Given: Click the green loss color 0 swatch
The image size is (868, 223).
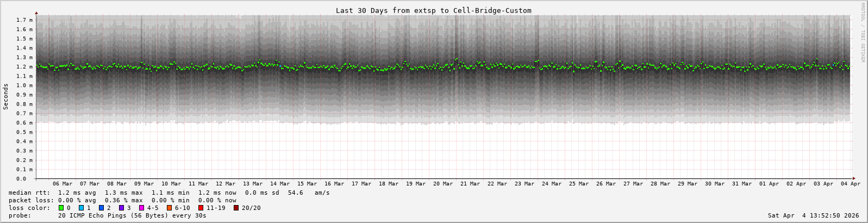Looking at the screenshot, I should (61, 208).
